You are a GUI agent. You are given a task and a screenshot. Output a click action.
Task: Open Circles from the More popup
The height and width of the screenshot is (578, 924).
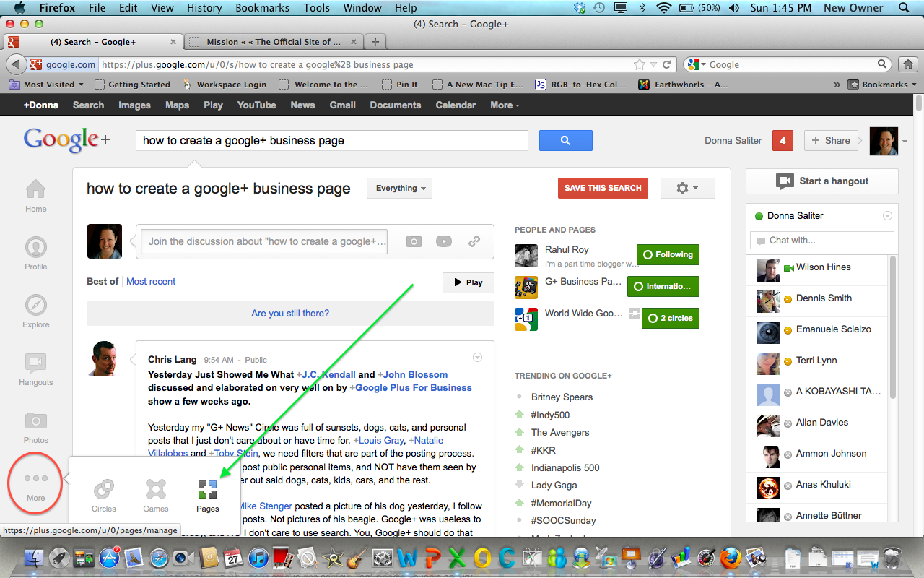pos(104,496)
